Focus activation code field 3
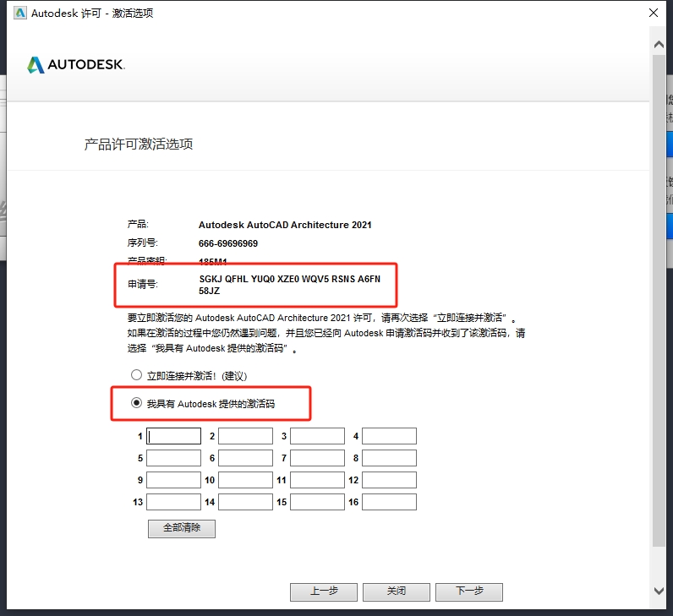 click(x=317, y=436)
